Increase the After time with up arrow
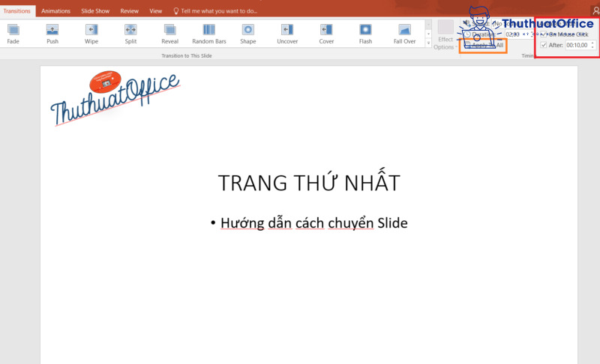This screenshot has height=364, width=600. 592,43
